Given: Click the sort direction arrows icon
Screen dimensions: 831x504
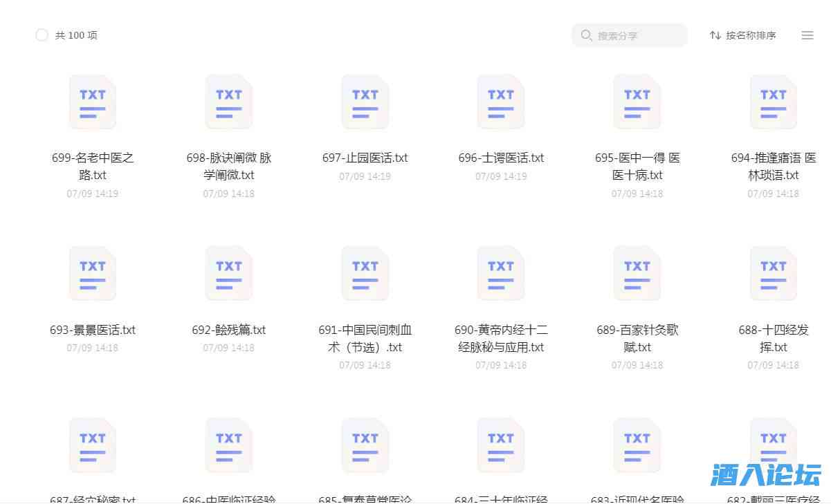Looking at the screenshot, I should 714,35.
